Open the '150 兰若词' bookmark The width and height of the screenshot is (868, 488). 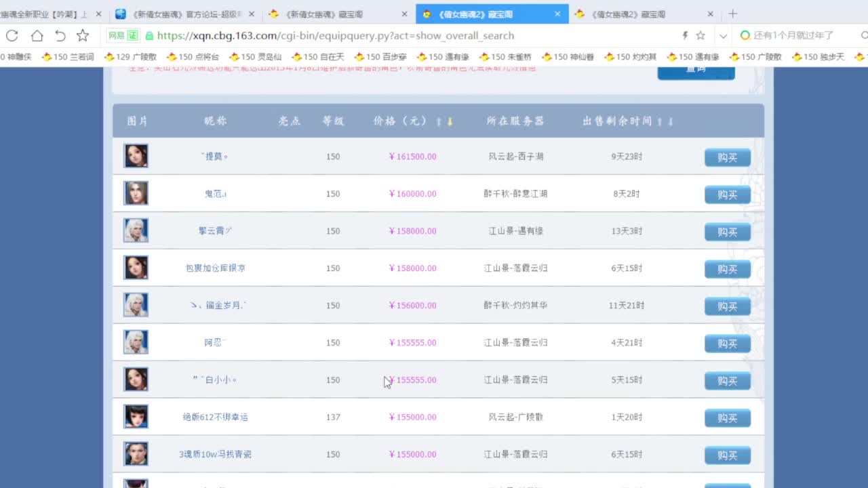coord(68,57)
